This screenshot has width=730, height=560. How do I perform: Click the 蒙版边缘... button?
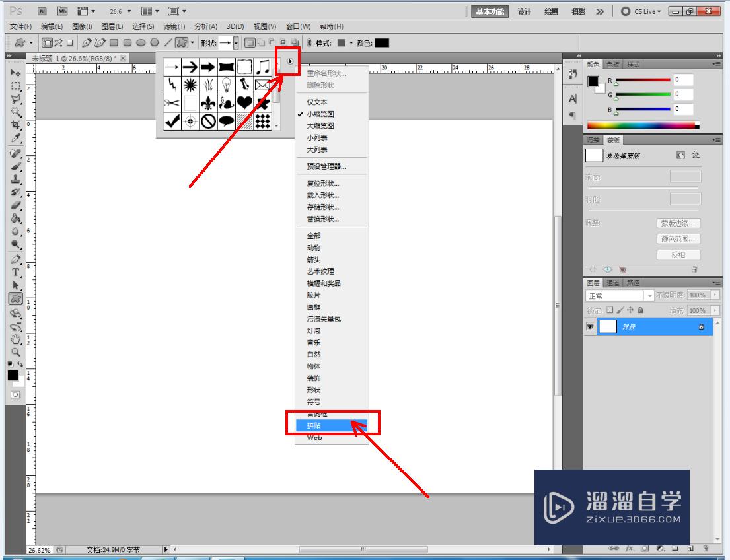click(x=678, y=223)
